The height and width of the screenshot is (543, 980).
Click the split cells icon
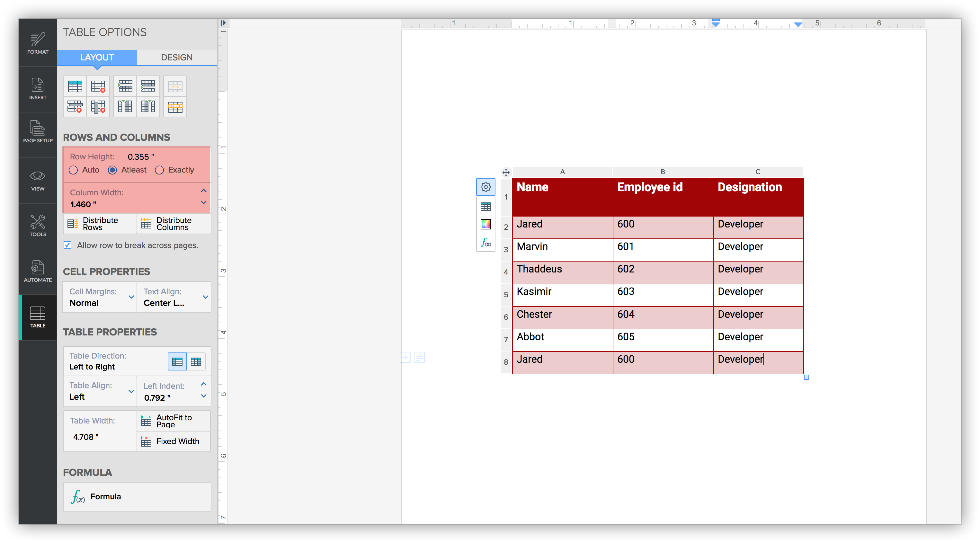(175, 107)
